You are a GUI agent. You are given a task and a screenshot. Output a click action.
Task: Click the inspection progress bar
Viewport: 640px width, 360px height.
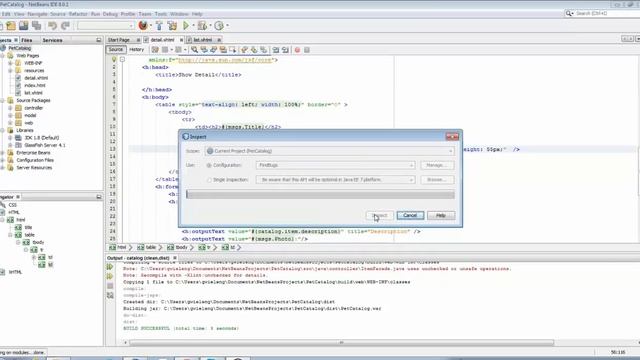coord(320,195)
